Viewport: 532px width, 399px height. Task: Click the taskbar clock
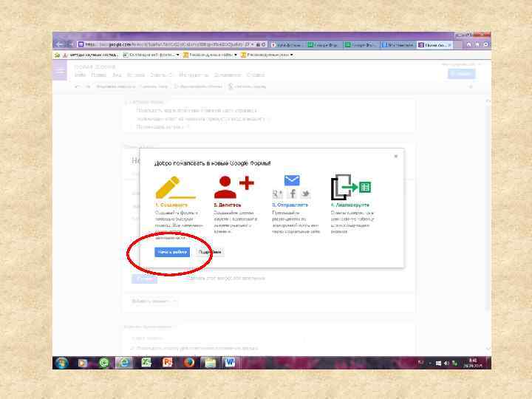point(473,363)
